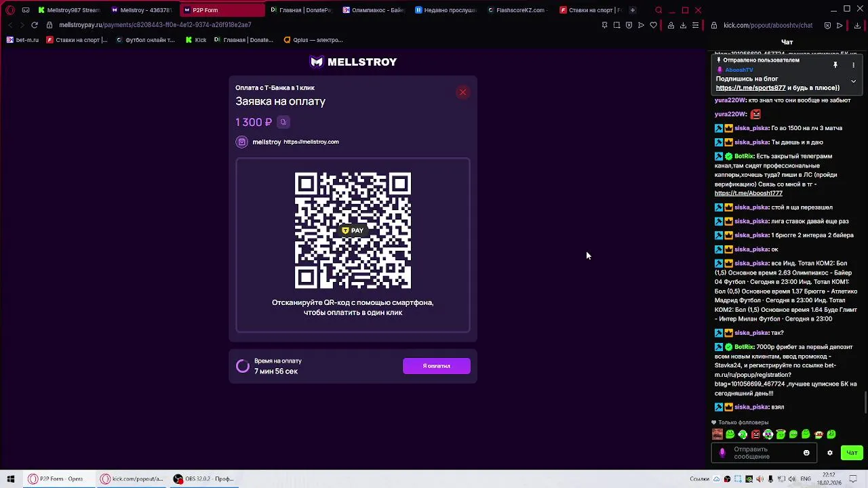Click the speaker volume icon in the system tray
The image size is (868, 488).
(x=792, y=479)
